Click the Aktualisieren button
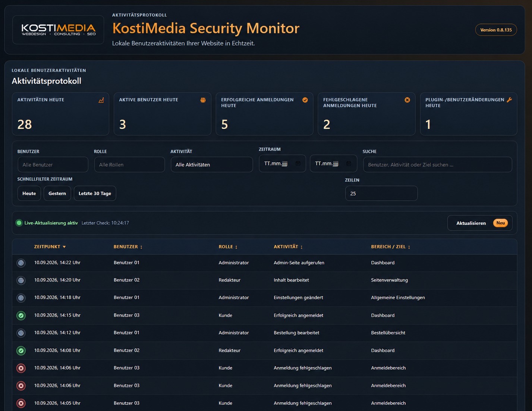This screenshot has height=411, width=532. coord(480,223)
